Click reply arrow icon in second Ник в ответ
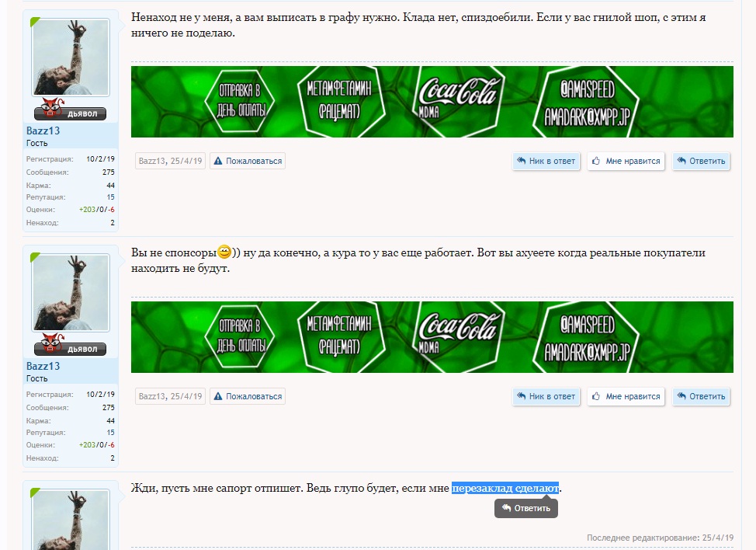 [x=521, y=396]
